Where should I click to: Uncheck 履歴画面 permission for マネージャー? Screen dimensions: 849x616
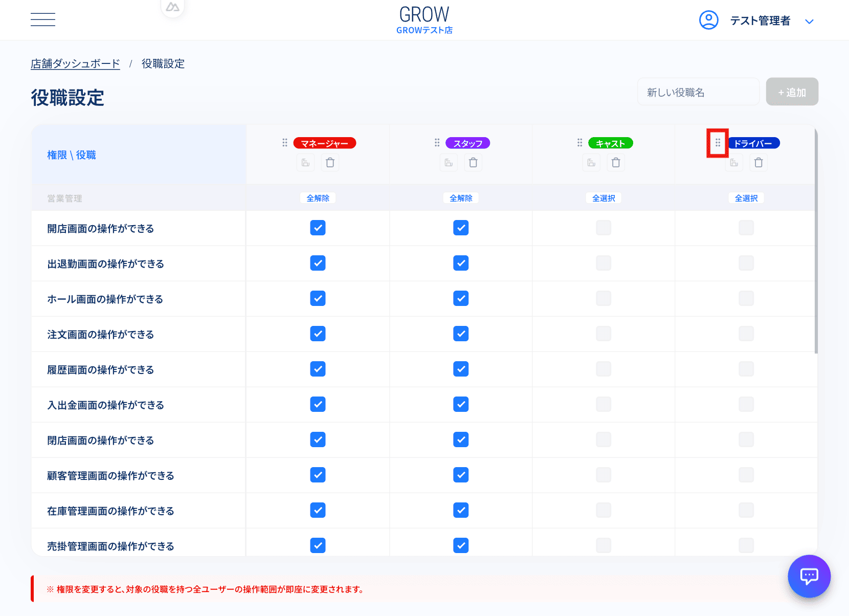point(318,369)
